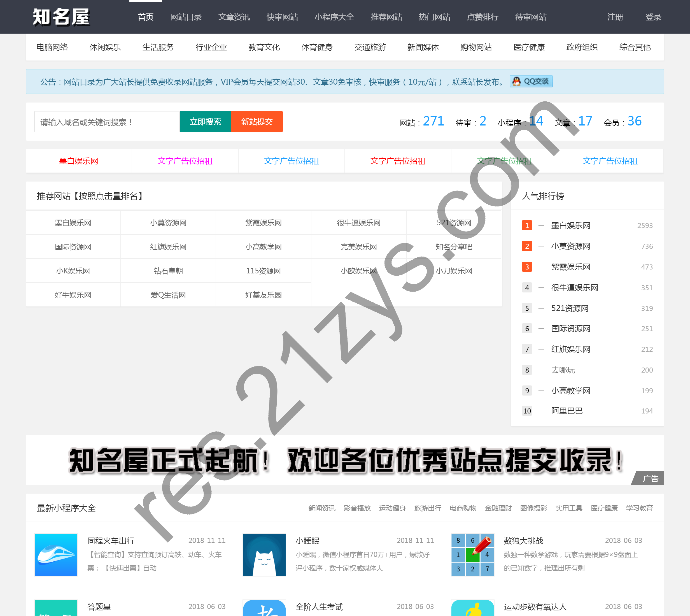The width and height of the screenshot is (690, 616).
Task: Open the 小程序大全 navigation item
Action: point(334,17)
